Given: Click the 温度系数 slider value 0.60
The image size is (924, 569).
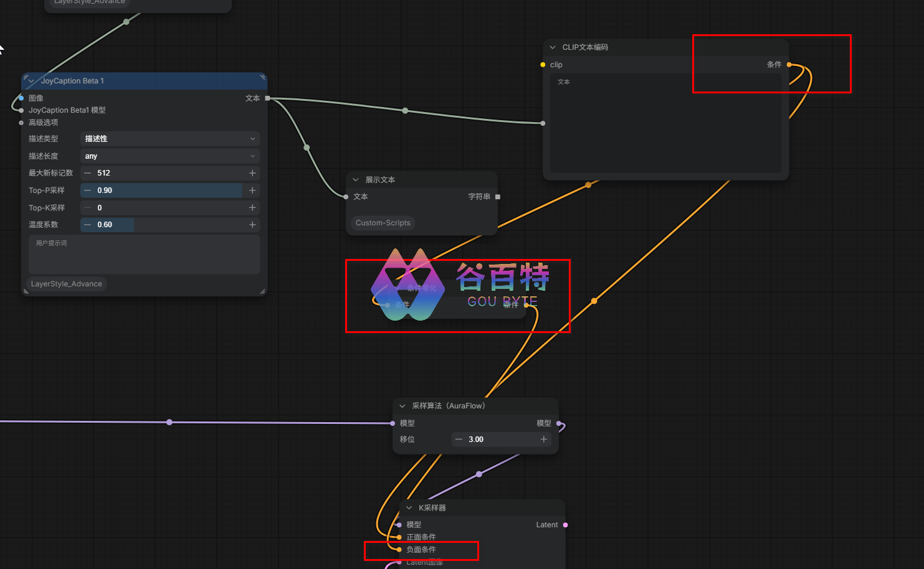Looking at the screenshot, I should tap(105, 225).
